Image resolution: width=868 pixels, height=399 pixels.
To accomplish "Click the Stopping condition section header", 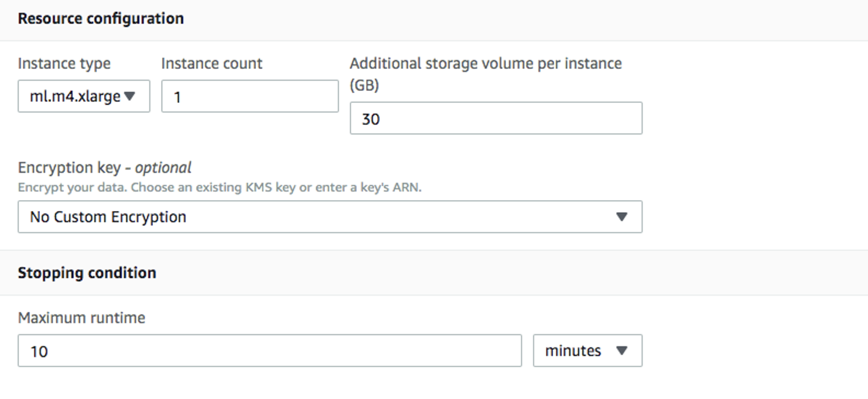I will [x=87, y=273].
